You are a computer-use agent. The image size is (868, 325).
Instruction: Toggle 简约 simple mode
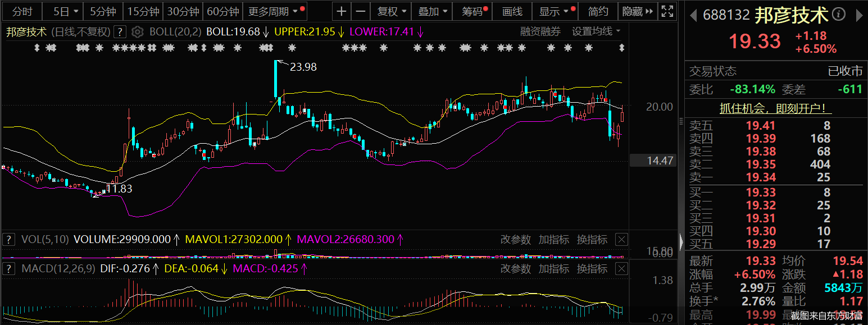click(x=598, y=11)
